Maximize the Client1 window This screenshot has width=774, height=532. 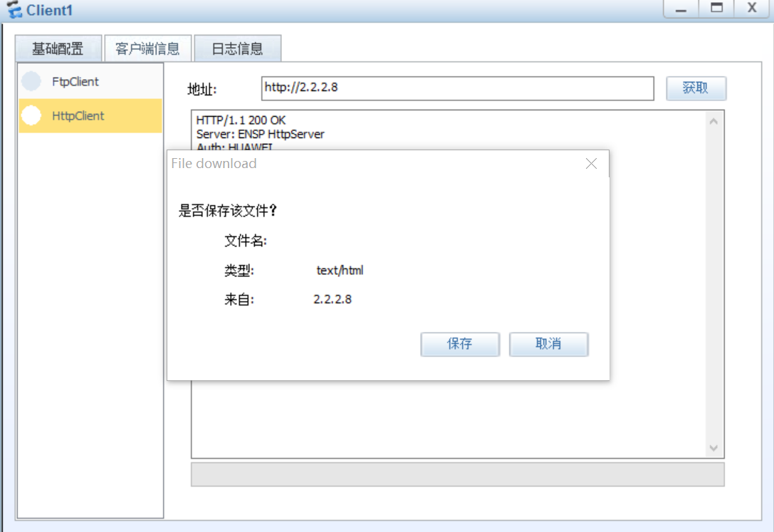click(717, 9)
